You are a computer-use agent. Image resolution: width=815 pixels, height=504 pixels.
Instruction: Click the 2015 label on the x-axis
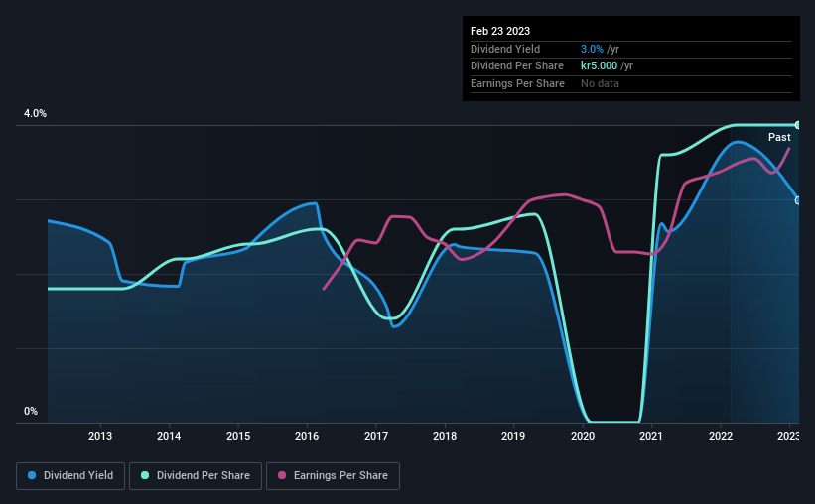238,436
